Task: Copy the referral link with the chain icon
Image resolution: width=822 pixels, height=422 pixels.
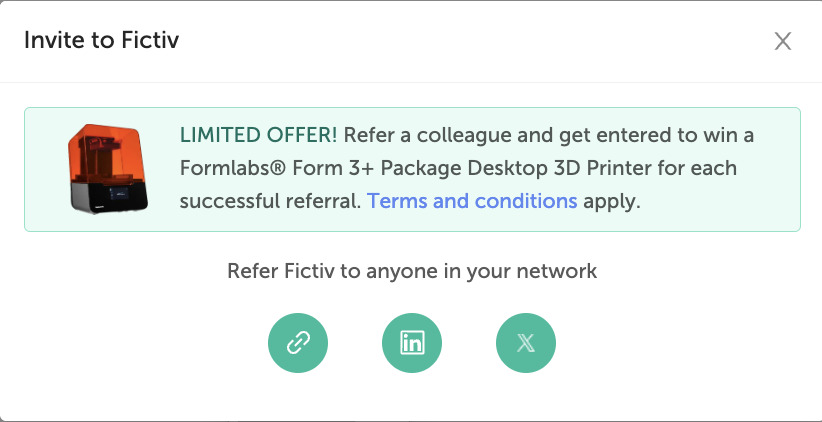Action: pos(298,343)
